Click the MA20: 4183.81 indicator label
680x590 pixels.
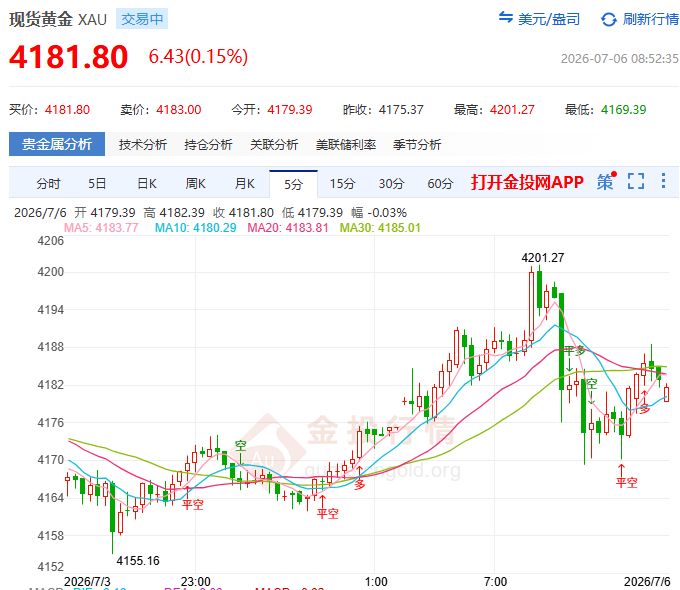click(x=288, y=228)
